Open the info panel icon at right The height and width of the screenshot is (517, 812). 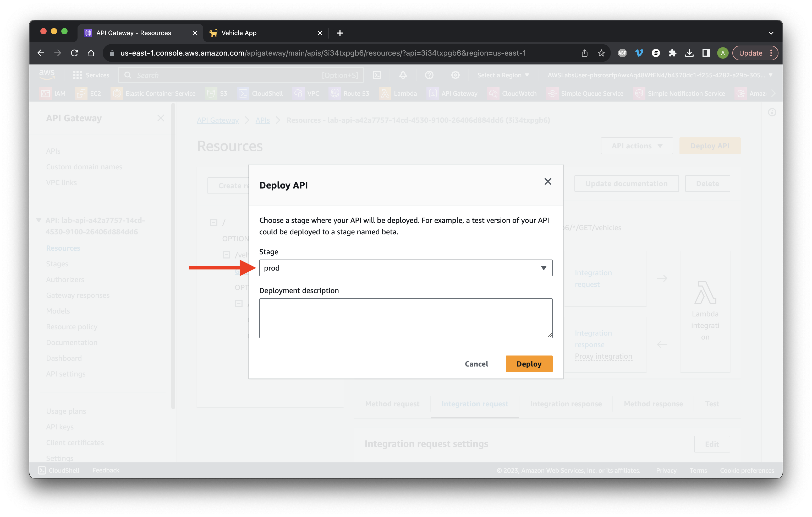772,112
